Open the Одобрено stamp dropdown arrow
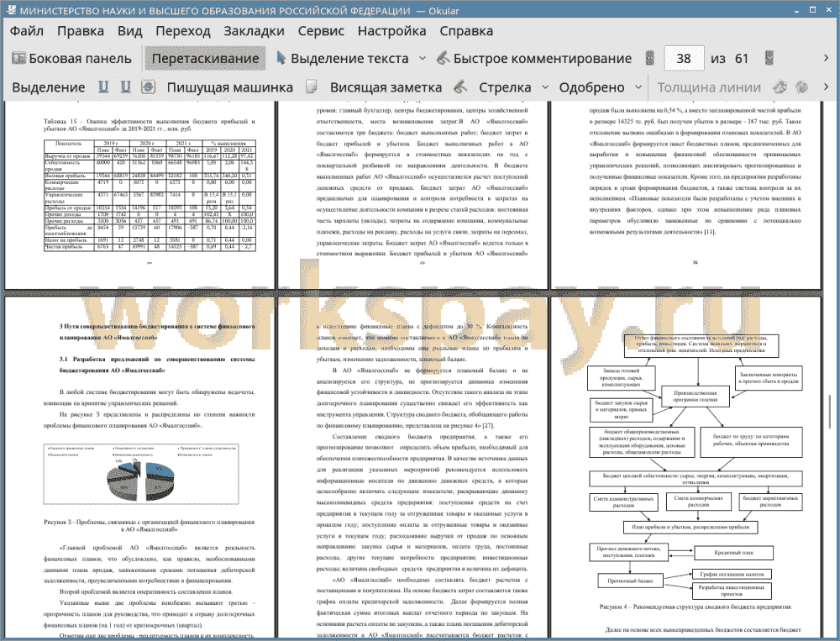Image resolution: width=840 pixels, height=641 pixels. pyautogui.click(x=638, y=87)
